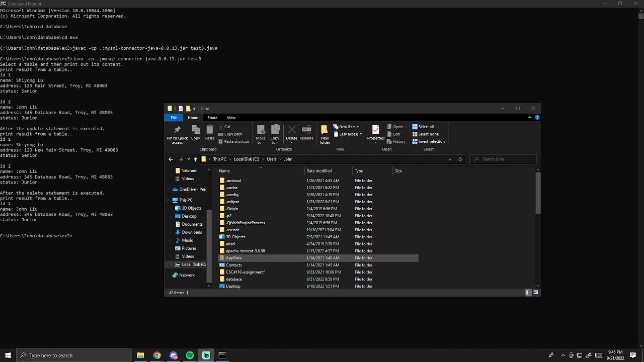The height and width of the screenshot is (362, 644).
Task: Select Documents in the navigation pane
Action: click(x=192, y=224)
